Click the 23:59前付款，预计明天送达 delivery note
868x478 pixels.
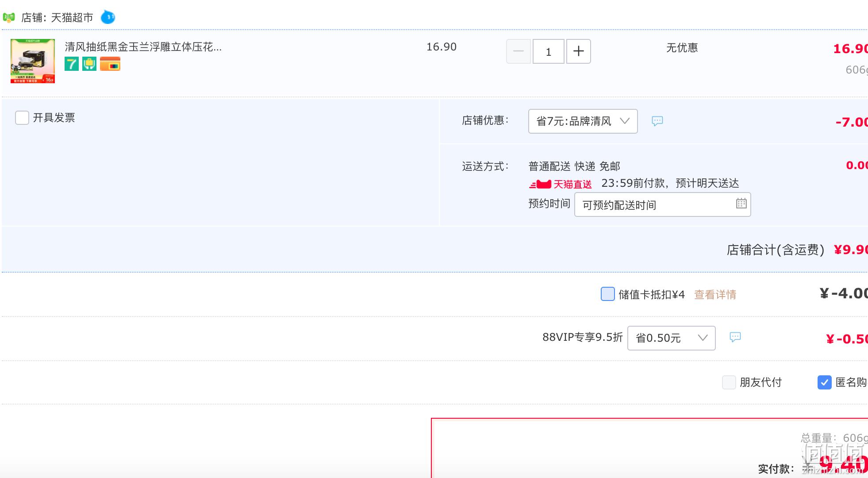coord(670,183)
